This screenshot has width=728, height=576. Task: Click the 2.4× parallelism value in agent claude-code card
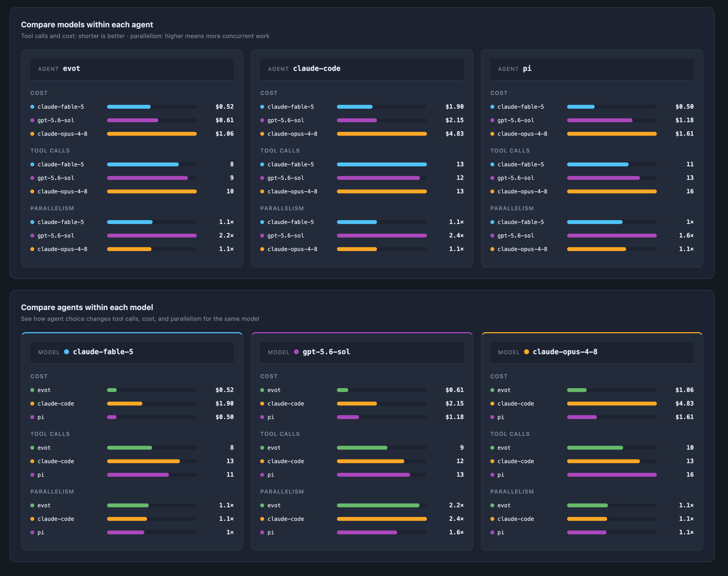456,235
